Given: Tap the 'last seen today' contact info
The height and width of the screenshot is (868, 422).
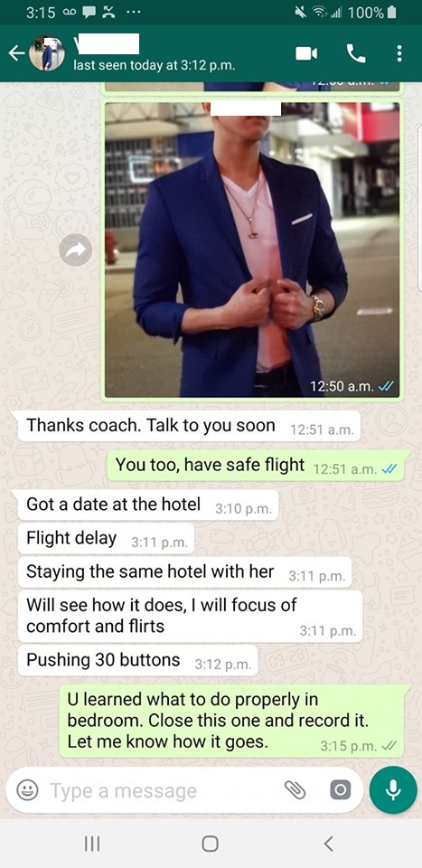Looking at the screenshot, I should click(155, 65).
